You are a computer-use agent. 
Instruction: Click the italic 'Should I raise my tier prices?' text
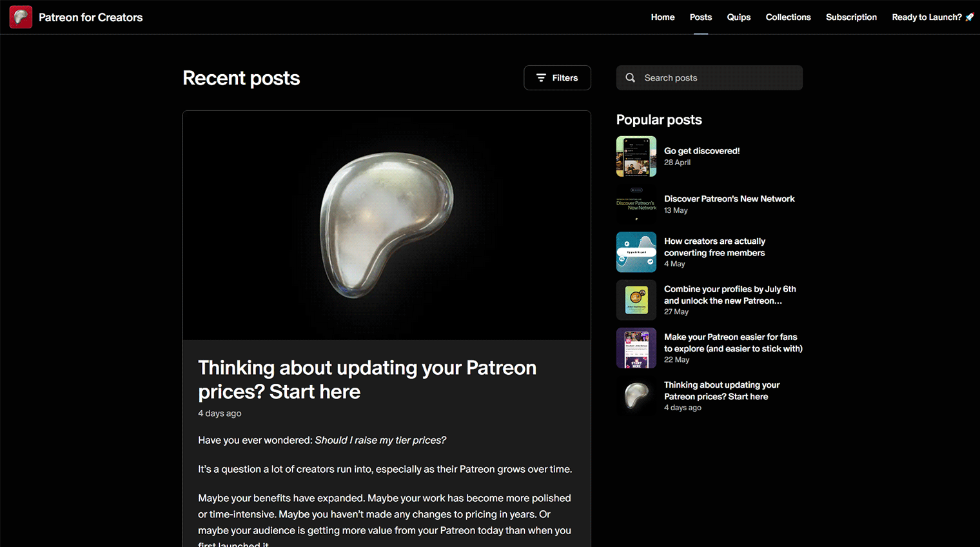(x=380, y=441)
